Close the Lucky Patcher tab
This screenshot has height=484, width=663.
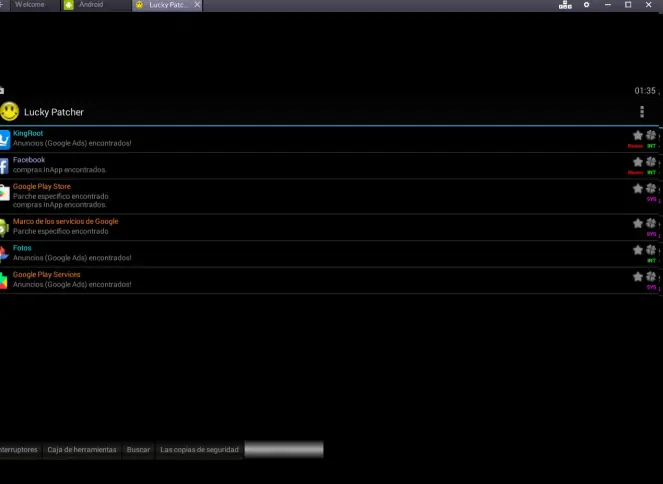click(197, 5)
